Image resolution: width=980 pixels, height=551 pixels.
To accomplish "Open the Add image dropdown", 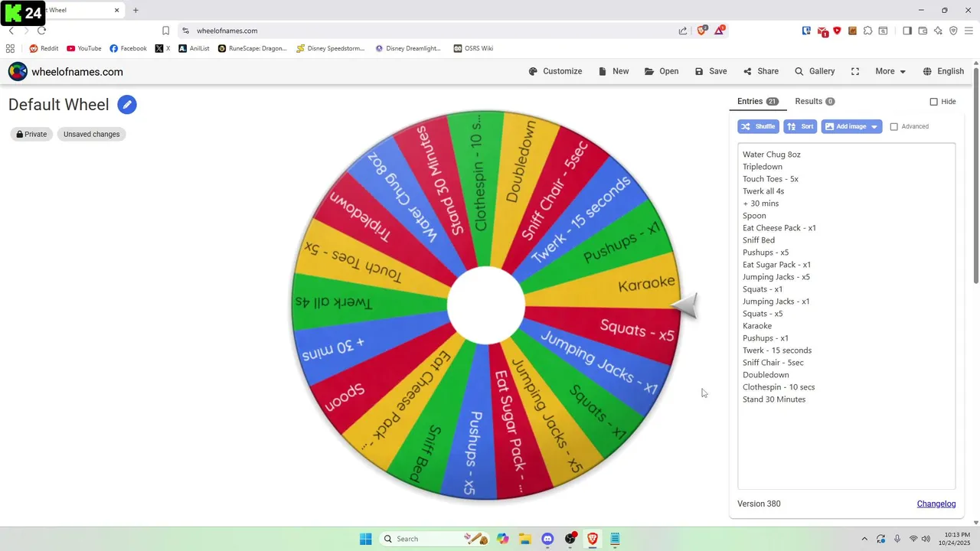I will pyautogui.click(x=851, y=126).
